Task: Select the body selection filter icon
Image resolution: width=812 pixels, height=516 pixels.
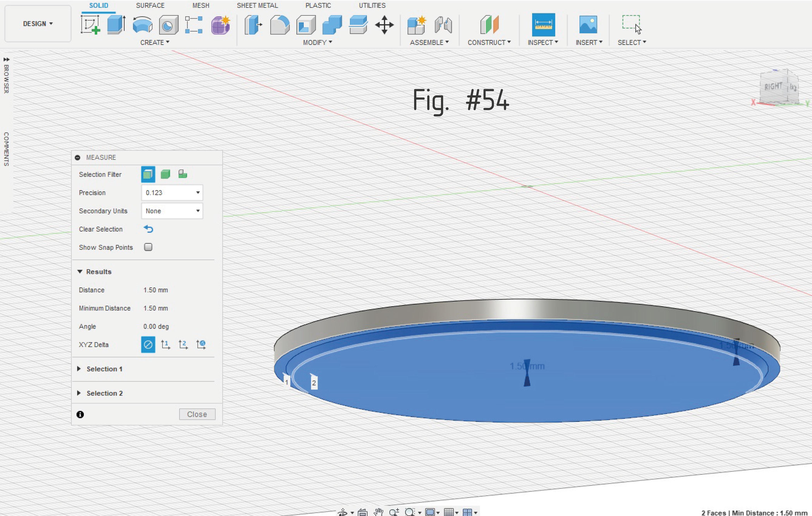Action: pyautogui.click(x=165, y=174)
